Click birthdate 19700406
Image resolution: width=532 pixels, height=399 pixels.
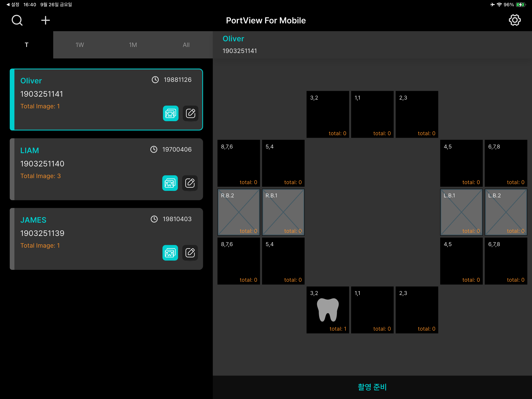[177, 149]
